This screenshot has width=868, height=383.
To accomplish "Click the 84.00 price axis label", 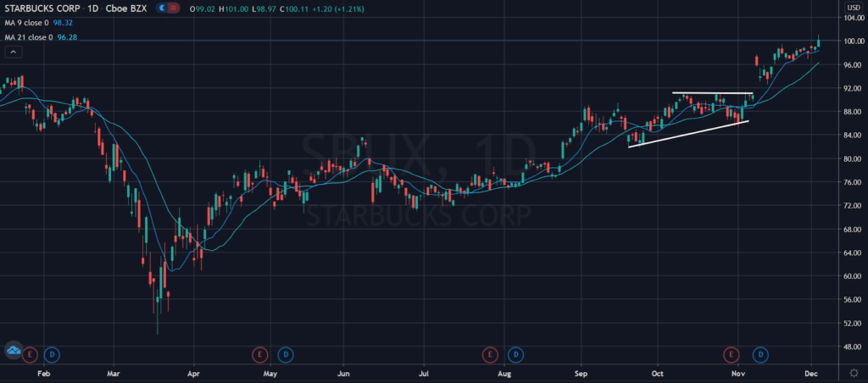I will click(851, 135).
